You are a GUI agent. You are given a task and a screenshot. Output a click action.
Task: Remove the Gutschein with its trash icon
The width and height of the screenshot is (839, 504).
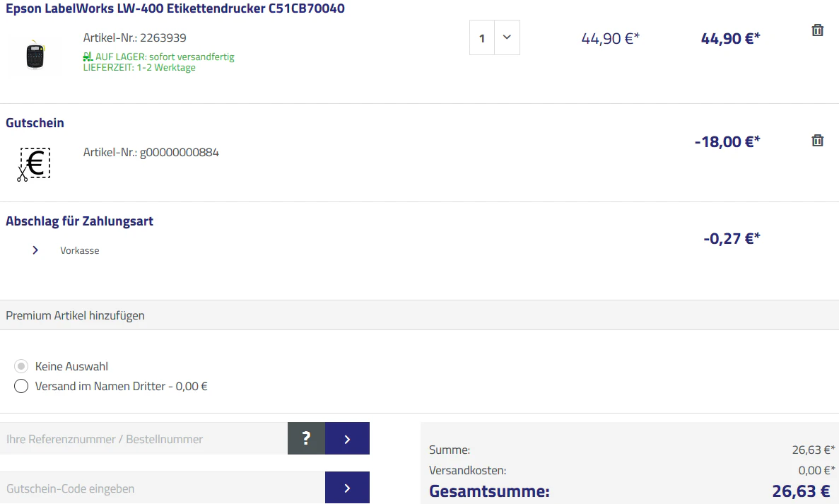[817, 141]
